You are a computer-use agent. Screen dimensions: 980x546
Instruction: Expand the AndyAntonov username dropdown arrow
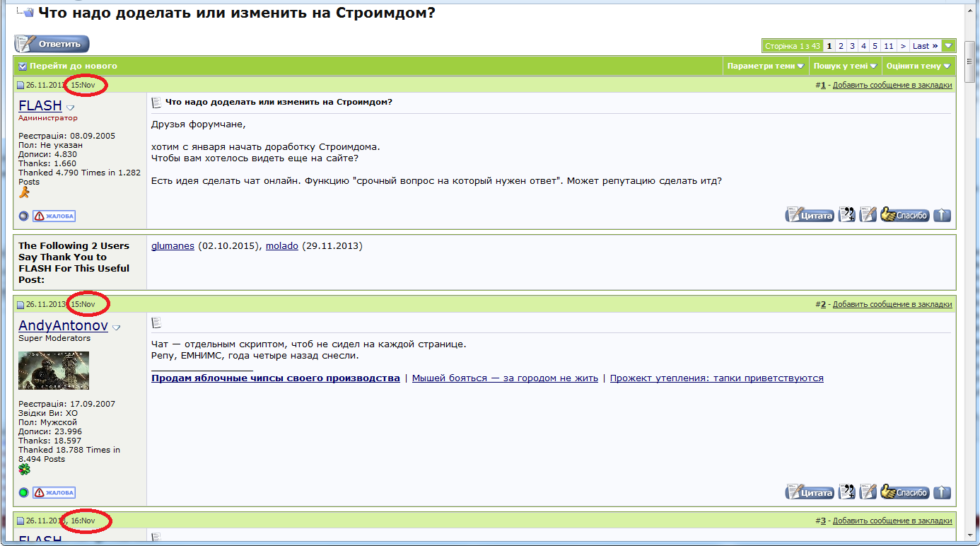(116, 328)
